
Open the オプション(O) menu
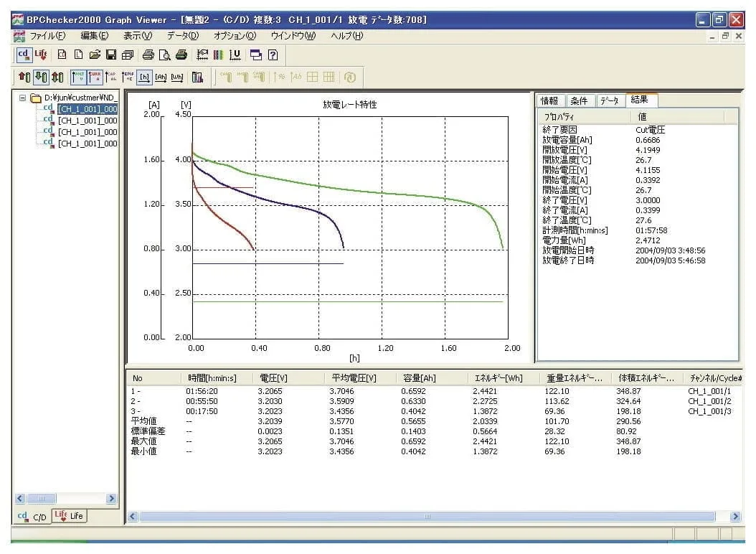click(235, 36)
